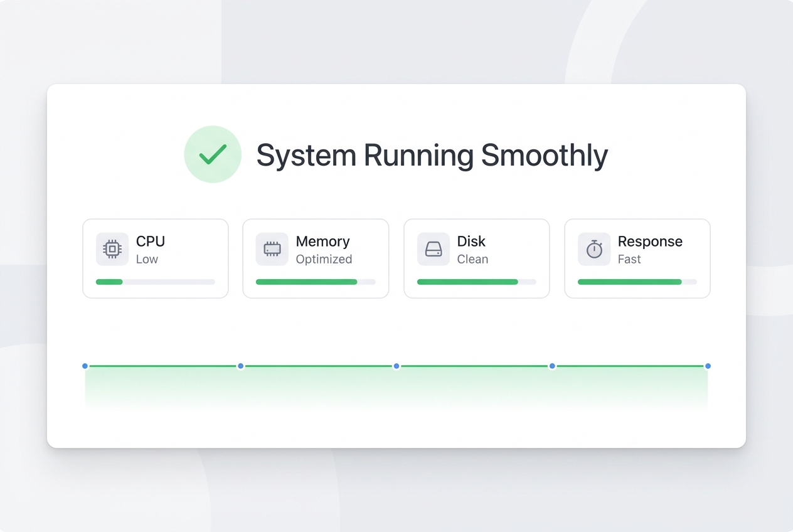Click the Response speed progress bar
This screenshot has width=793, height=532.
click(x=637, y=282)
